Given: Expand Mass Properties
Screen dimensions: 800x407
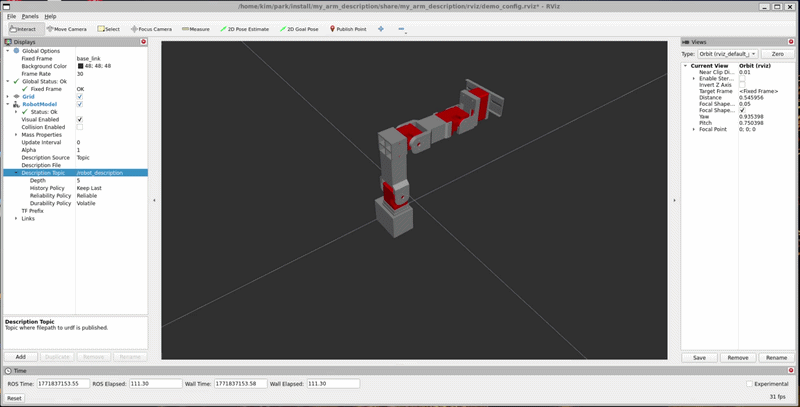Looking at the screenshot, I should click(16, 135).
